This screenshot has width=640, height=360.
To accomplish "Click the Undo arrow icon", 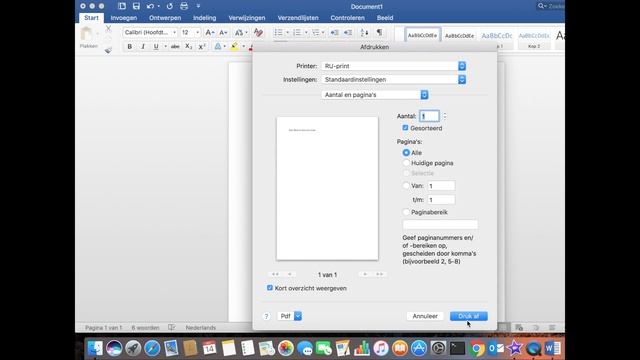I will click(150, 6).
